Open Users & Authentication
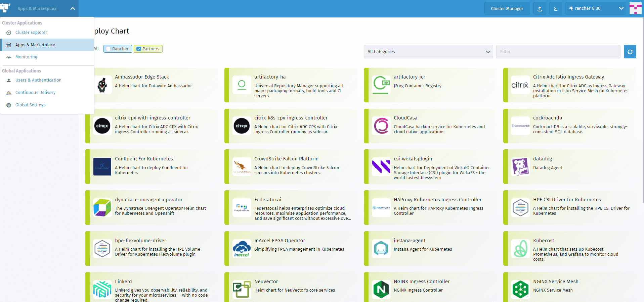This screenshot has height=302, width=644. click(47, 80)
